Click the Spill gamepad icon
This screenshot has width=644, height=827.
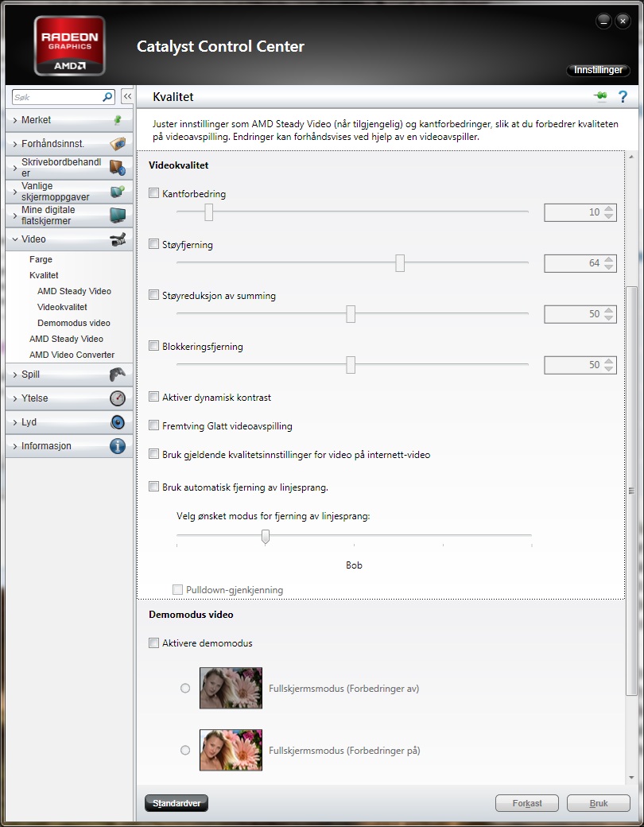tap(117, 375)
